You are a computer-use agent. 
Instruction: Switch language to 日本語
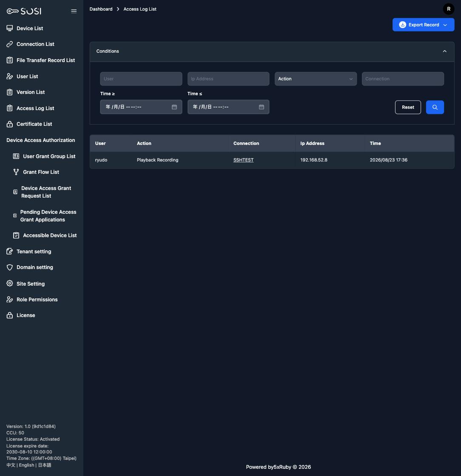point(45,465)
